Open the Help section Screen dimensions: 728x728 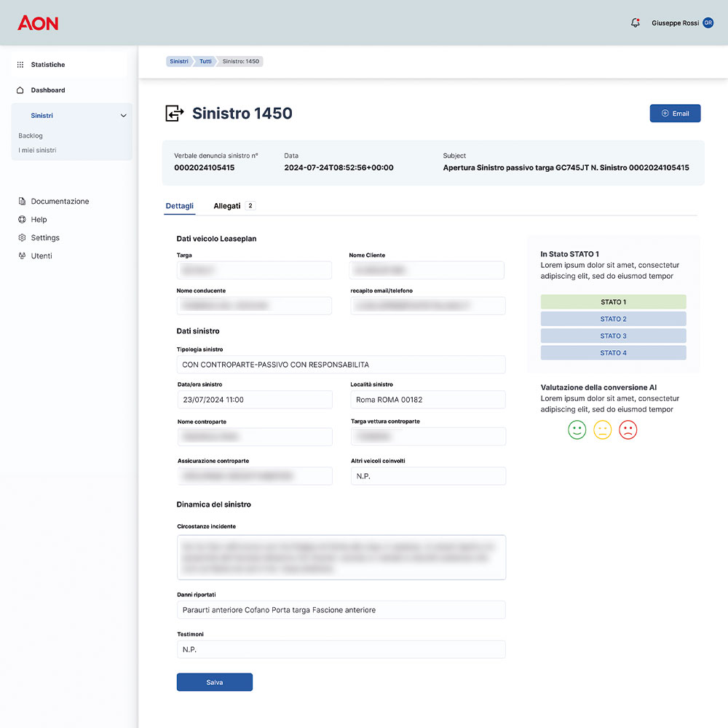[x=39, y=220]
